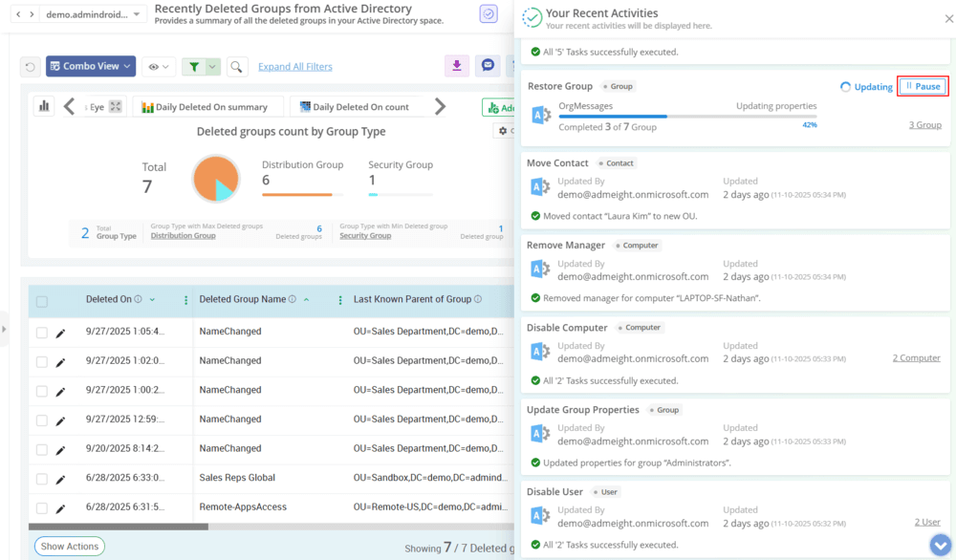Click the clock-check badge icon near the page title
This screenshot has width=956, height=560.
(x=488, y=14)
